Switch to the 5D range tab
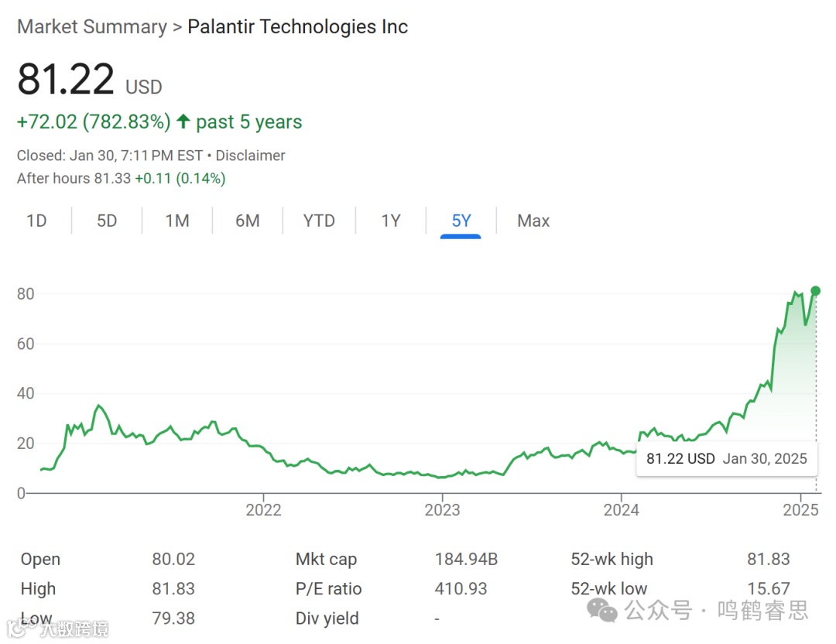 (x=107, y=221)
